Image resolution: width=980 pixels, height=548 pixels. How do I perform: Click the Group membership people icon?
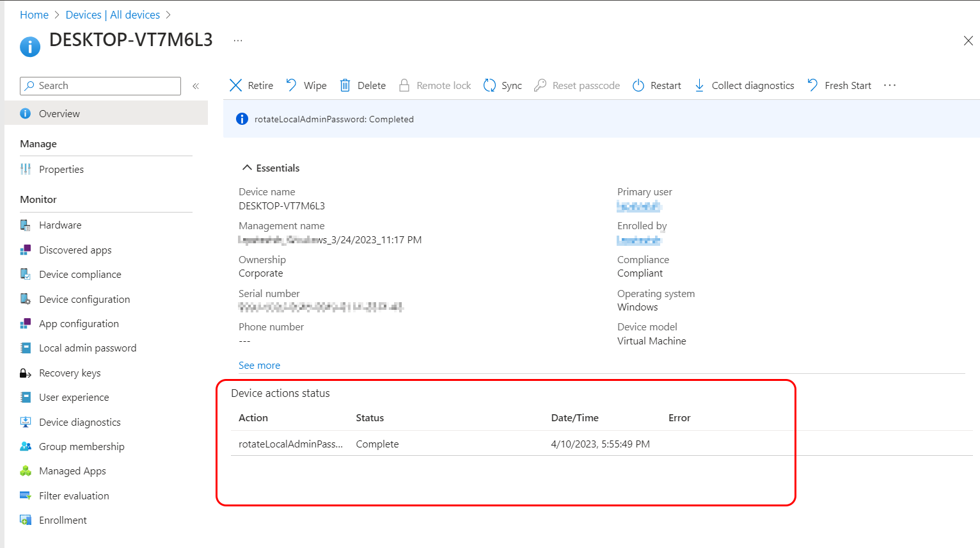click(26, 446)
